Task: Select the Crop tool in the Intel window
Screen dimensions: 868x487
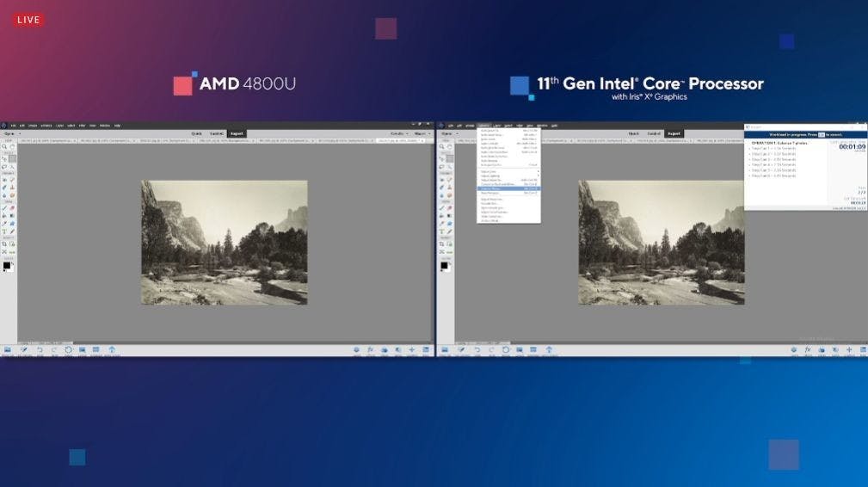Action: click(x=442, y=243)
